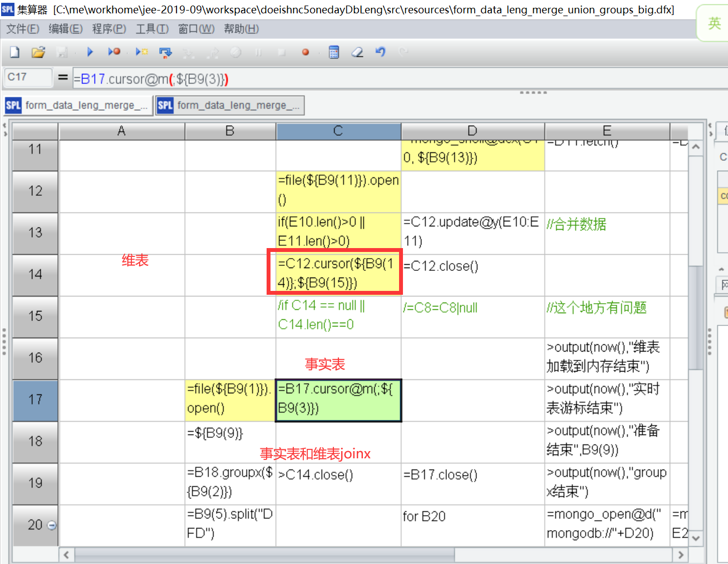The height and width of the screenshot is (564, 728).
Task: Click the debug run icon with red dot
Action: pyautogui.click(x=114, y=52)
